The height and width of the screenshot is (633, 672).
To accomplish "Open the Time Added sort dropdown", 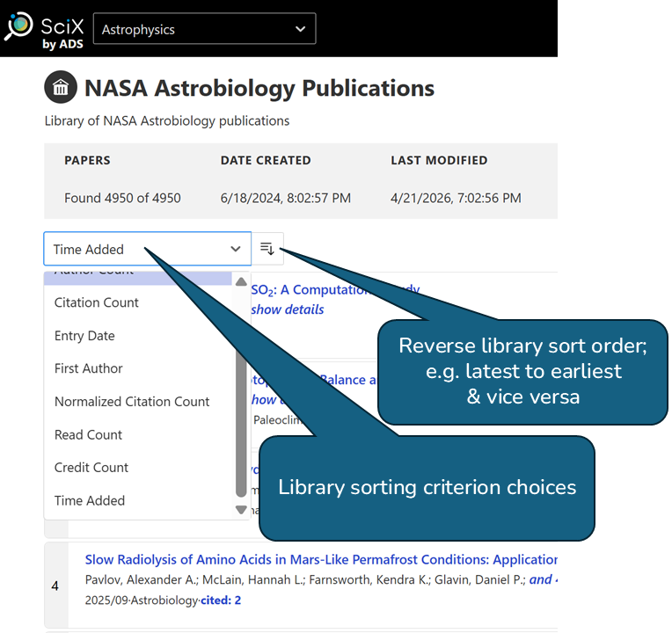I will click(148, 249).
